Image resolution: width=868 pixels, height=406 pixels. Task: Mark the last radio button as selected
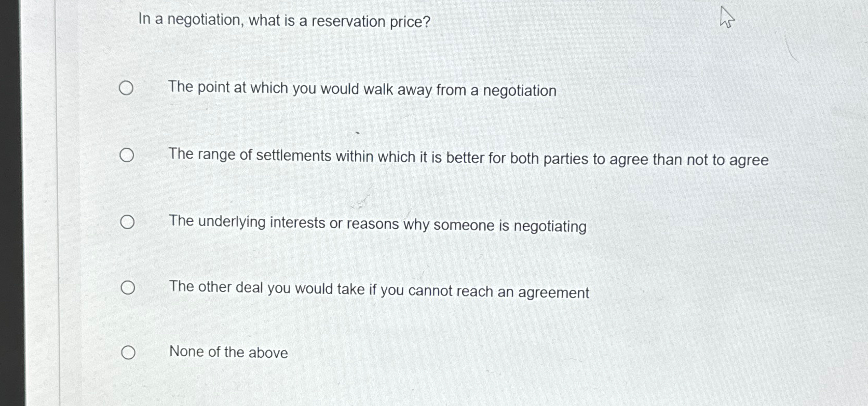(129, 352)
